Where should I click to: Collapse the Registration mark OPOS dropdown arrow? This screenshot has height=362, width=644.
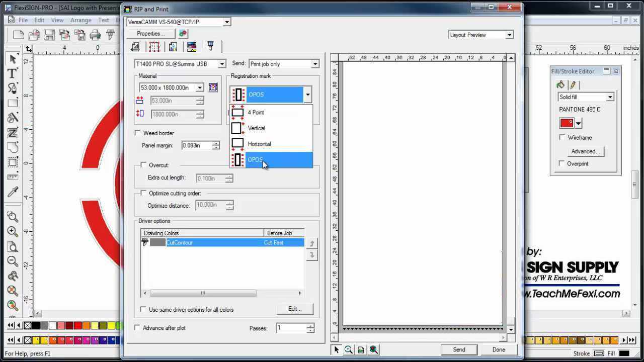point(307,95)
